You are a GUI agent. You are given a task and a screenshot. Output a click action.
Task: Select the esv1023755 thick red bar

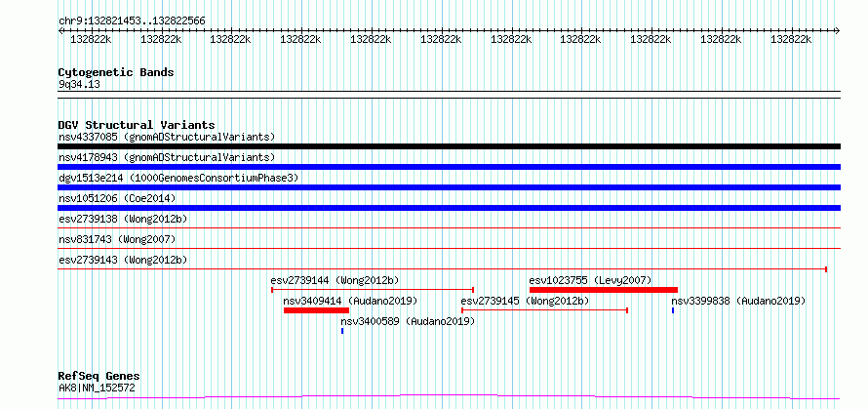coord(604,290)
